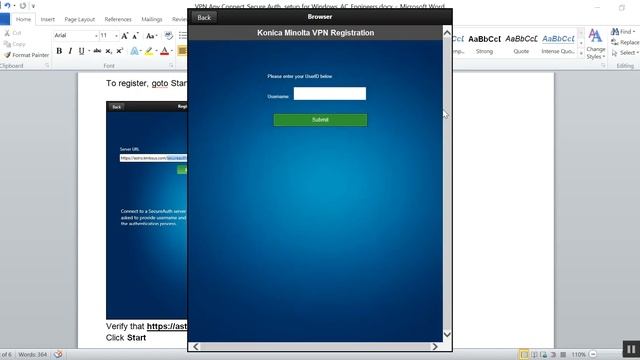Open the Undo history dropdown arrow

coord(14,6)
